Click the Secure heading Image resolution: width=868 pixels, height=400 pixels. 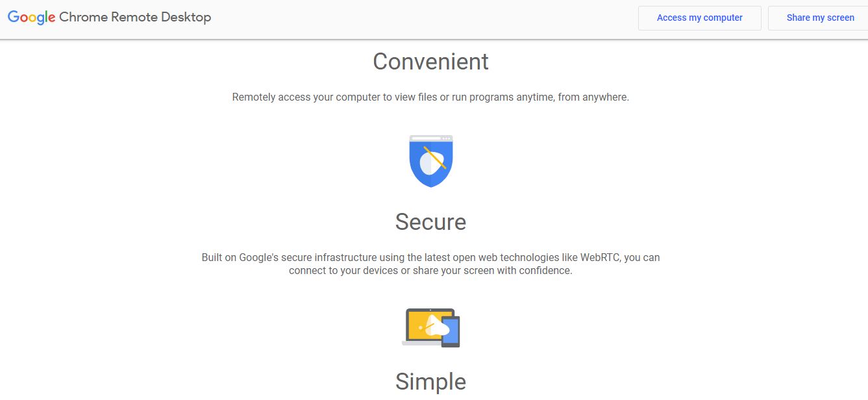[x=430, y=222]
